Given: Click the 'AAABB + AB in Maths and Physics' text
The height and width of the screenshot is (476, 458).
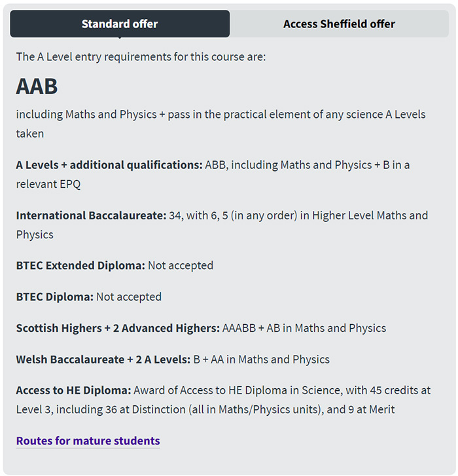Looking at the screenshot, I should pyautogui.click(x=304, y=328).
